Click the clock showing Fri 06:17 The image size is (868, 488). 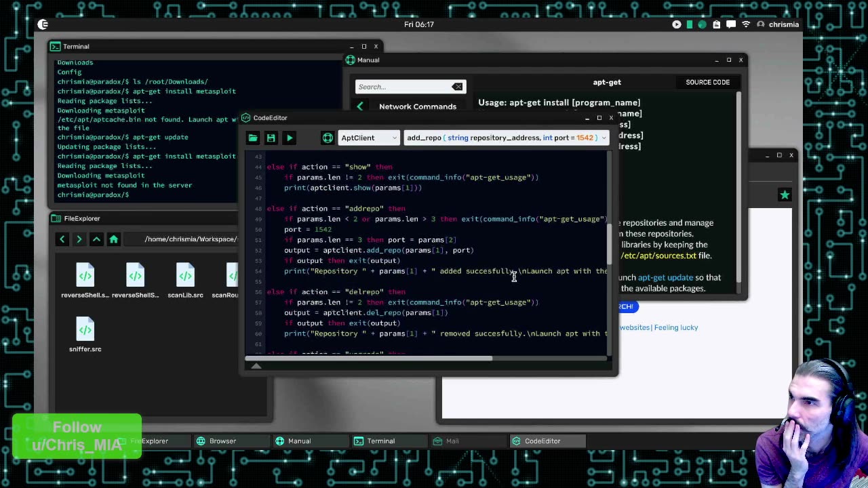(x=418, y=24)
